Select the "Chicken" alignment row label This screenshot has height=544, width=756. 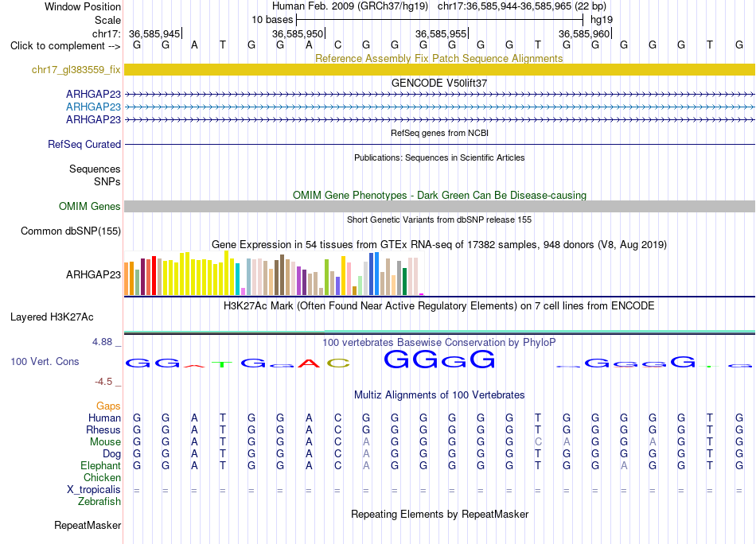pyautogui.click(x=102, y=477)
